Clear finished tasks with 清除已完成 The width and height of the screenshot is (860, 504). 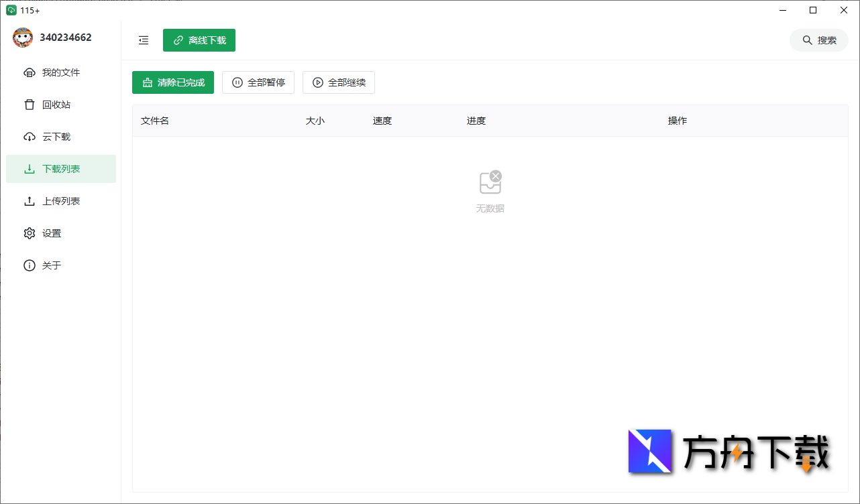172,82
